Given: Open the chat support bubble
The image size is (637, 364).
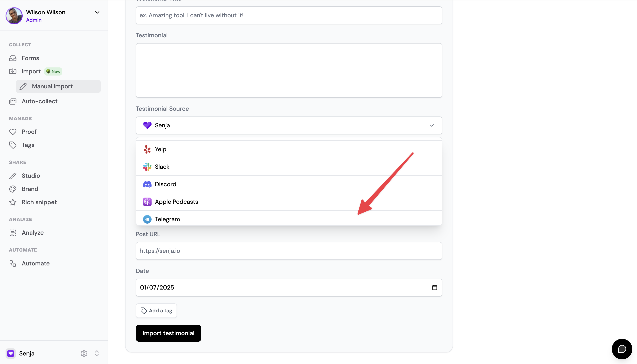Looking at the screenshot, I should pyautogui.click(x=622, y=349).
